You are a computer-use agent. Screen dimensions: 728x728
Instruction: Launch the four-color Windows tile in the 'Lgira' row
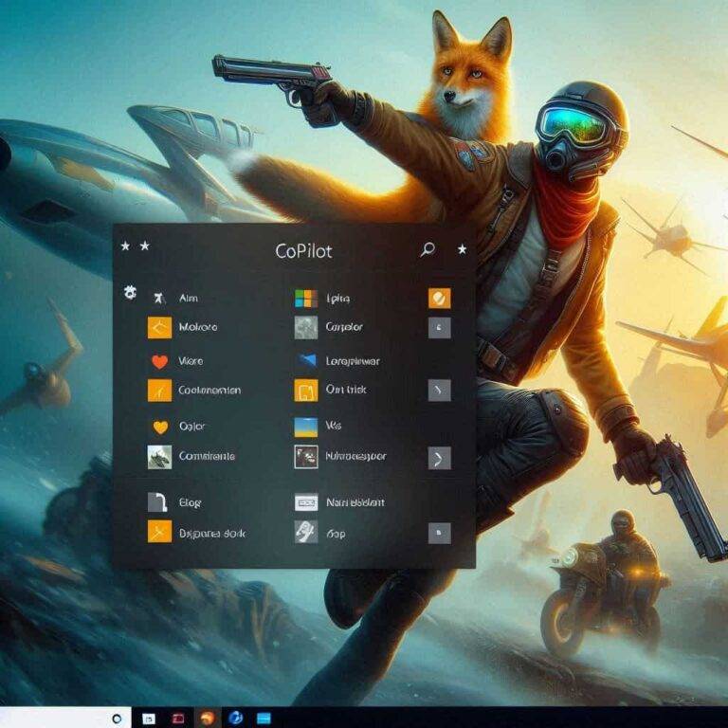point(306,299)
